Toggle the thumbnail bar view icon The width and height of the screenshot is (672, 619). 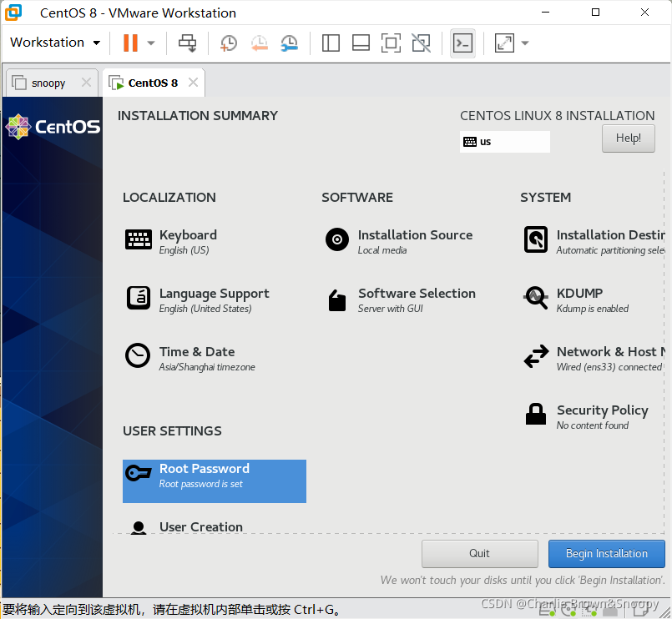tap(361, 43)
